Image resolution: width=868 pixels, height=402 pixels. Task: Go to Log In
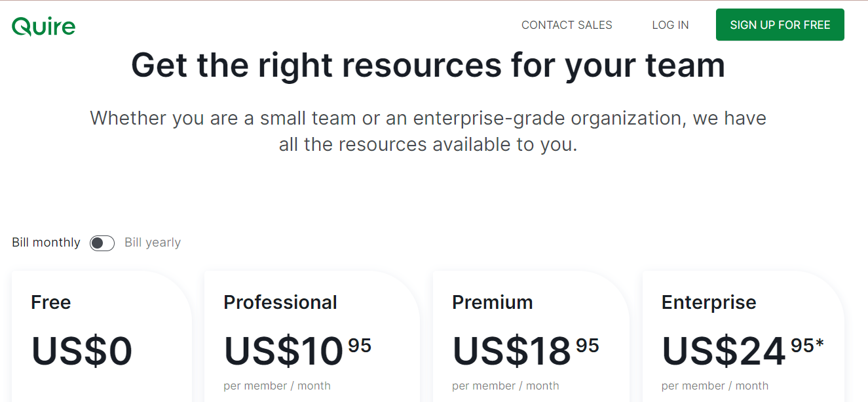670,25
